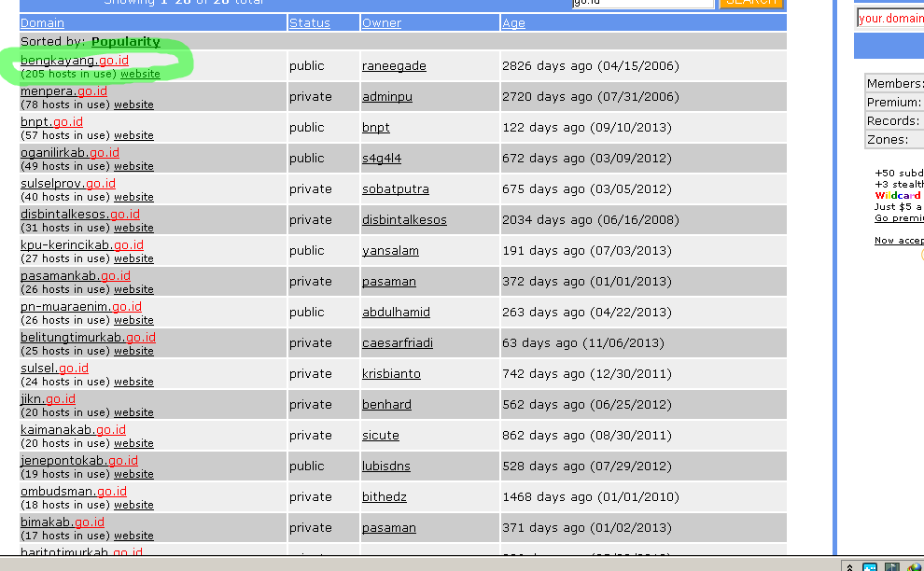924x571 pixels.
Task: Open the belitungtimurkab.go.id domain link
Action: click(88, 337)
